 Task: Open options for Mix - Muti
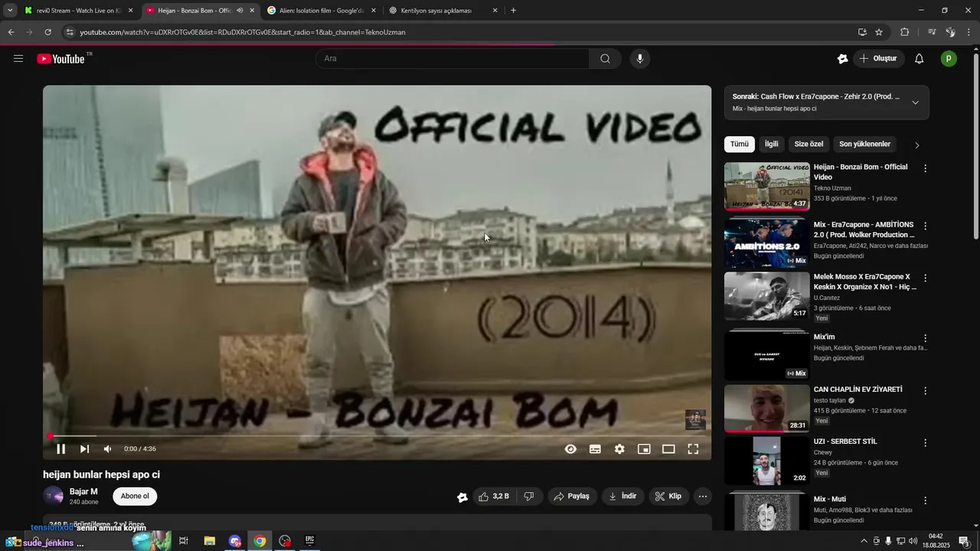[x=925, y=500]
